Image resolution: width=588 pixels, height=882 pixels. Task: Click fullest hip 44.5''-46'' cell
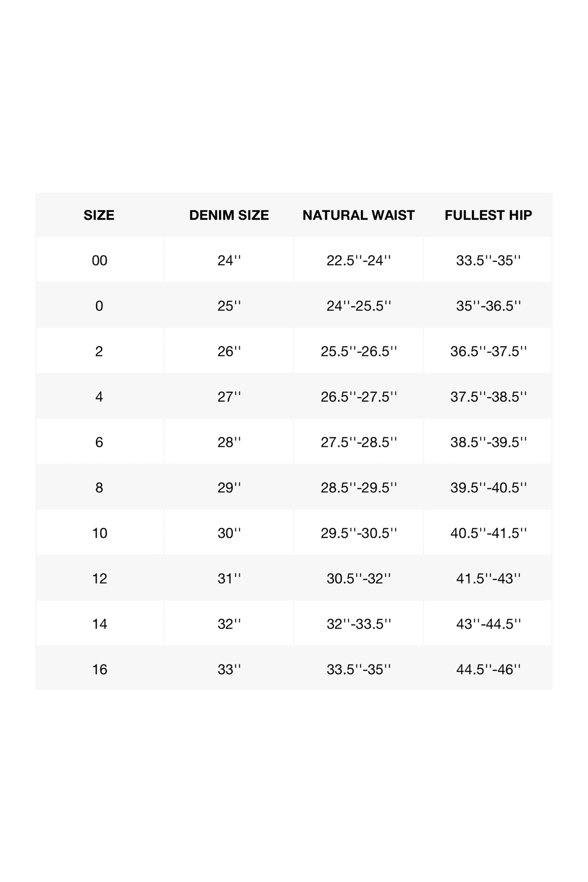click(488, 670)
